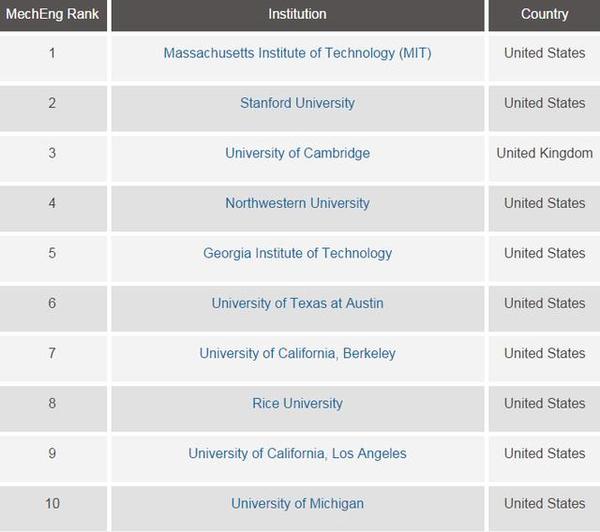The image size is (600, 532).
Task: Select rank 1 cell
Action: point(53,58)
